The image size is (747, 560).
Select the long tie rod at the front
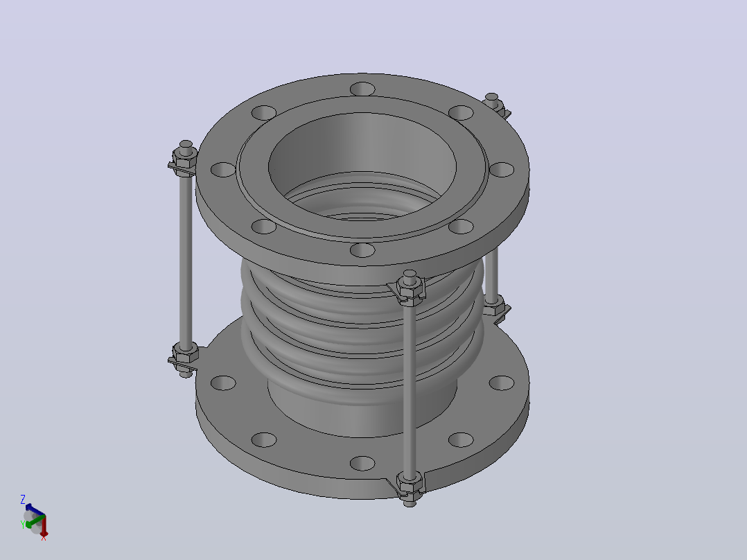click(x=410, y=388)
